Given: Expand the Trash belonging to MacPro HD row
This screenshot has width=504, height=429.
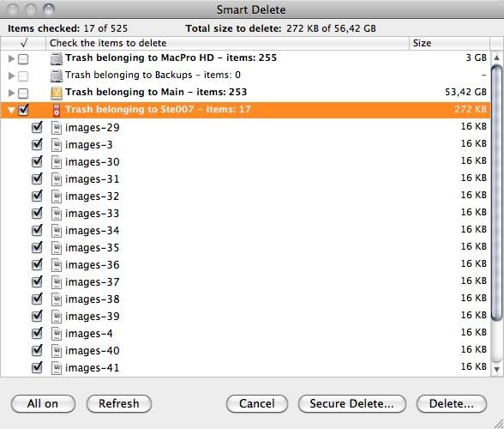Looking at the screenshot, I should (x=11, y=58).
